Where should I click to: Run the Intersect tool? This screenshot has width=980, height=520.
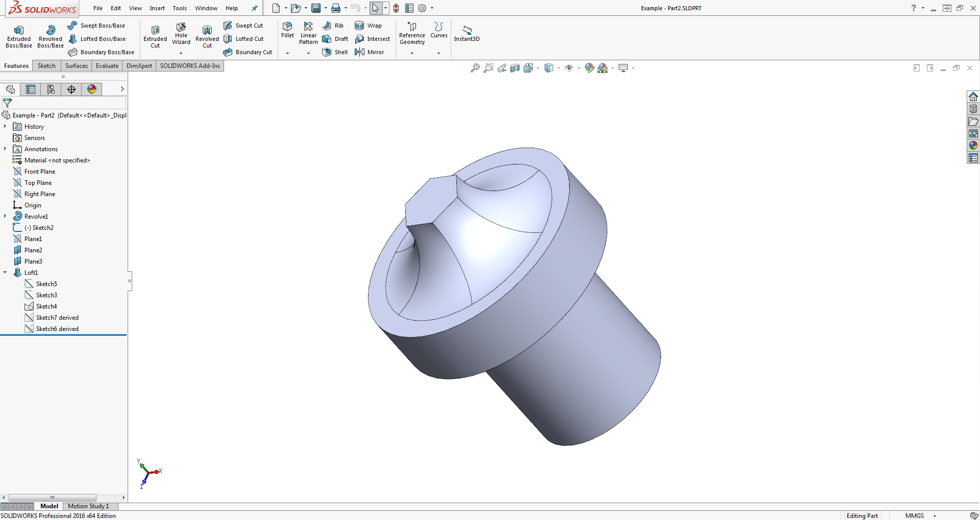(373, 39)
